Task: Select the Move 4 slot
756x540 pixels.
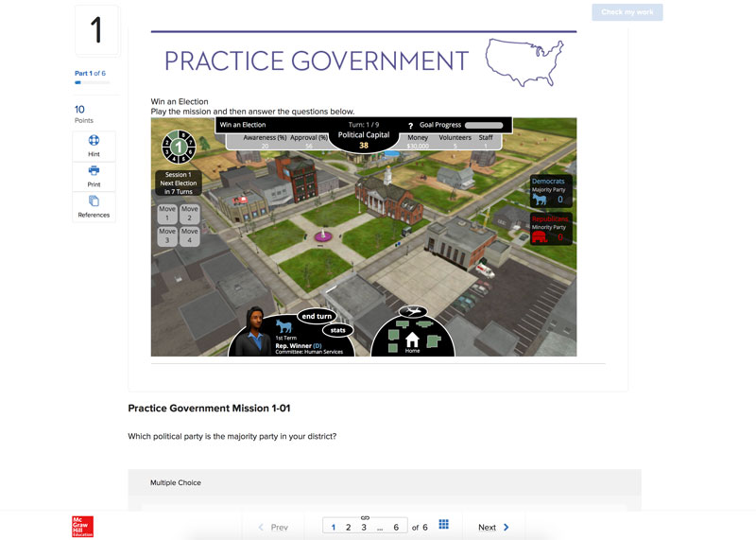Action: point(190,235)
